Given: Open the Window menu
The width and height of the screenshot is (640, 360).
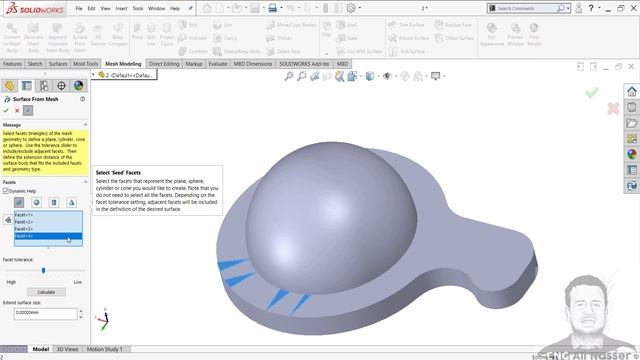Looking at the screenshot, I should [x=156, y=9].
